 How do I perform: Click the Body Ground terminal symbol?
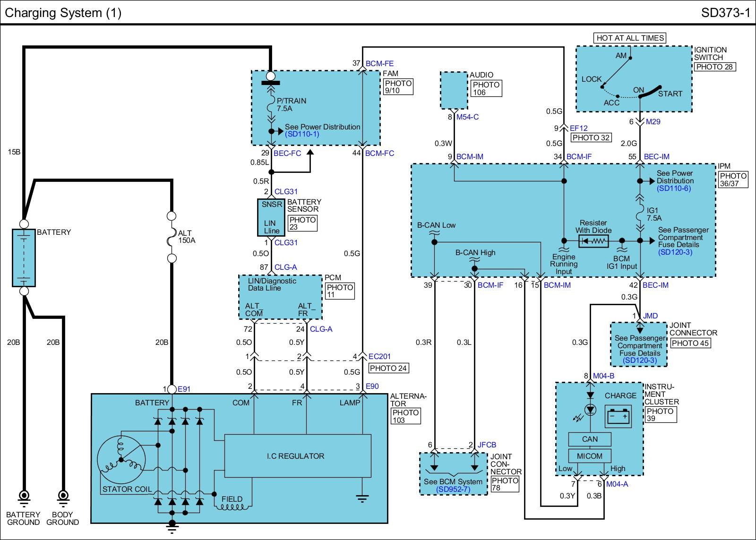click(63, 497)
